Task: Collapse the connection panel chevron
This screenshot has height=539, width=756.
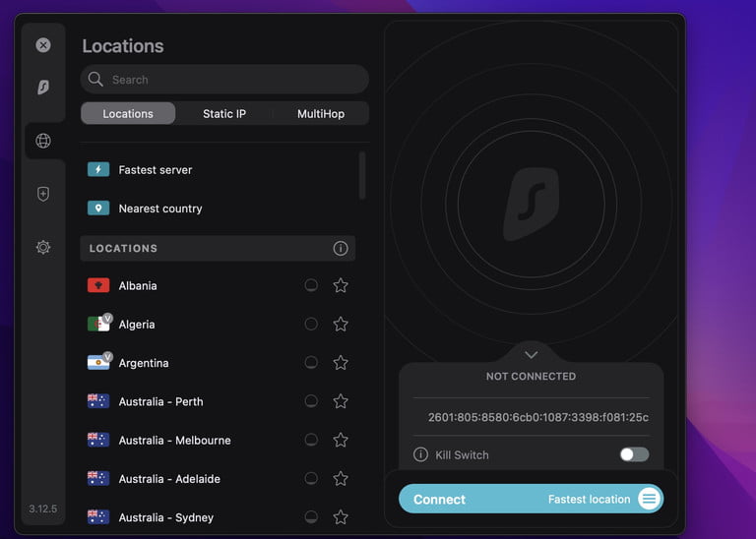Action: (531, 354)
